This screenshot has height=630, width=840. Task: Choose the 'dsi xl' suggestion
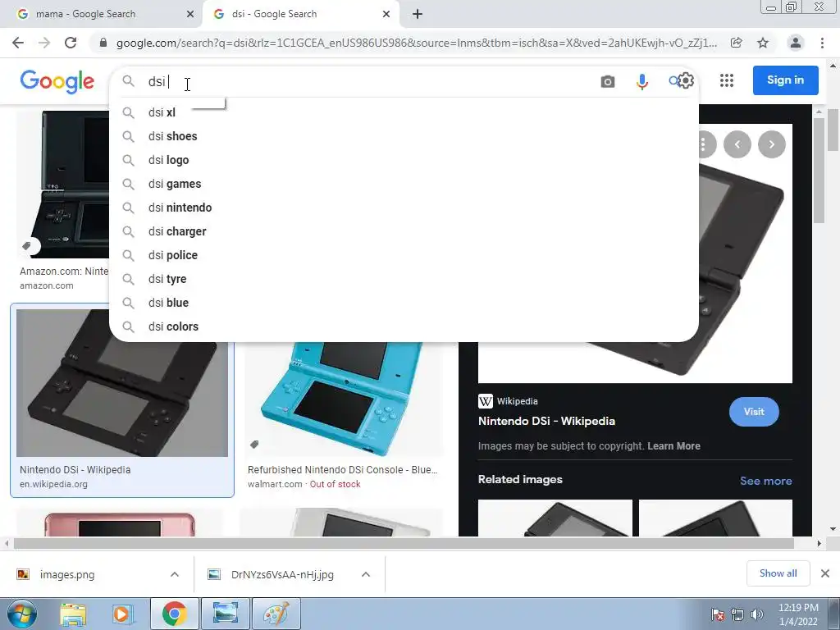click(404, 112)
